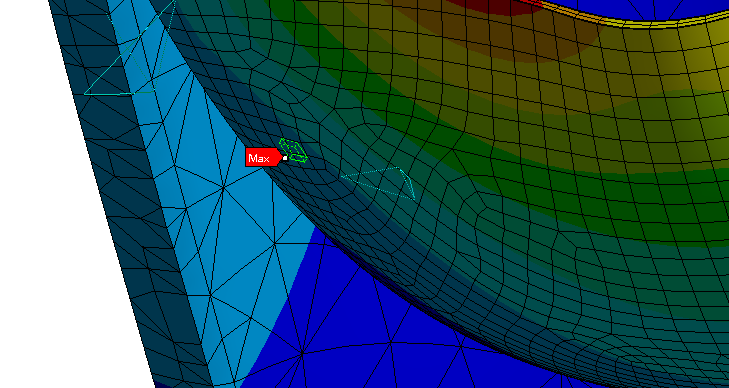
Task: Select the converging mesh node in blue region
Action: (302, 354)
